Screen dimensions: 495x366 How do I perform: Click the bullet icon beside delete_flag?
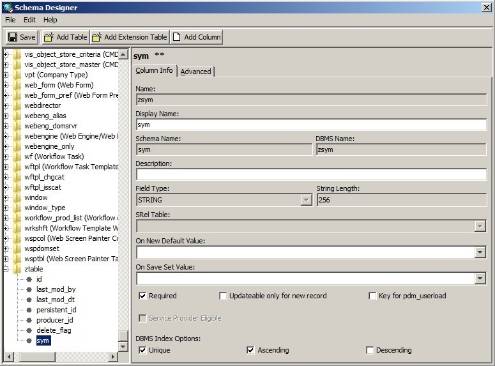click(x=29, y=331)
